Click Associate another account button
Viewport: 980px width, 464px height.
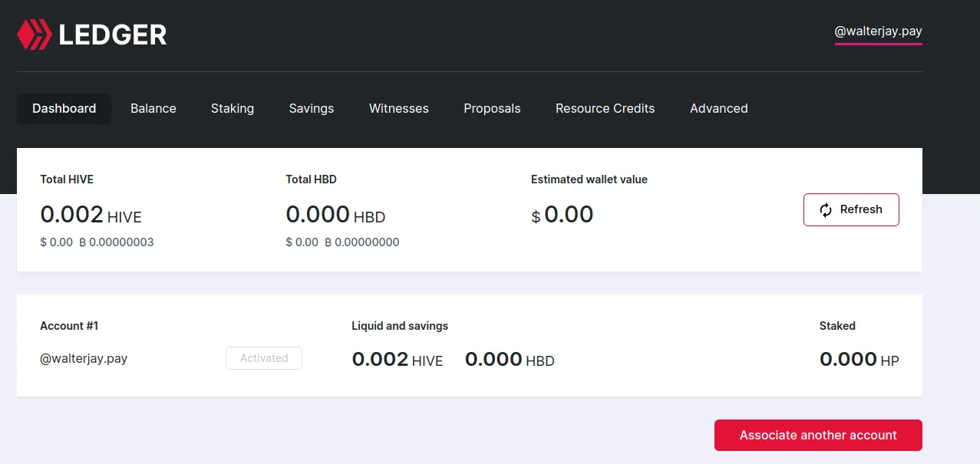point(818,436)
